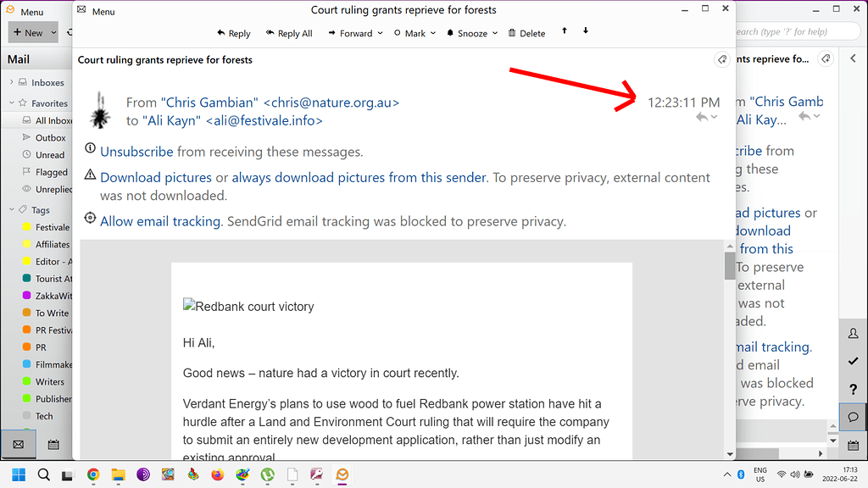Click the message body scrollbar thumb
The image size is (868, 488).
729,267
